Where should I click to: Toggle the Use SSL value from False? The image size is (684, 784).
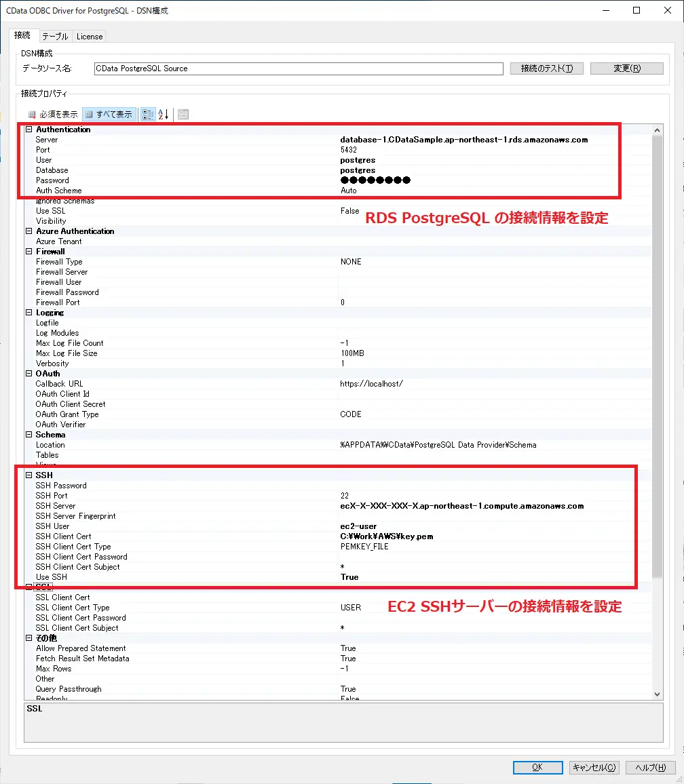[350, 211]
